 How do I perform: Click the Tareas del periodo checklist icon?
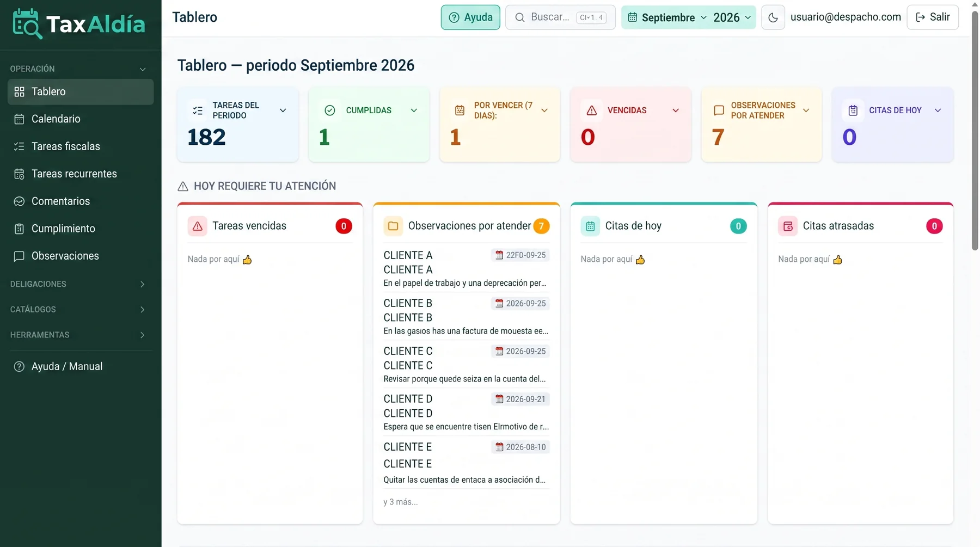[x=198, y=110]
